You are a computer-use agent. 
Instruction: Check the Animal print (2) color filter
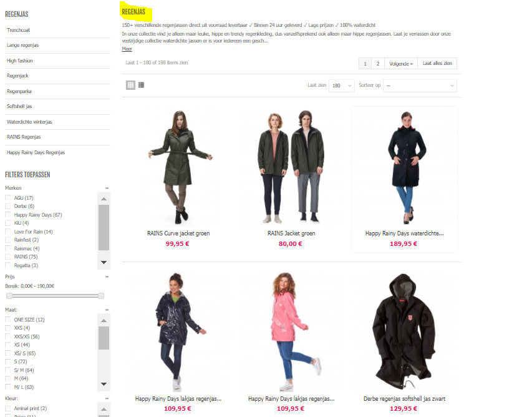(8, 408)
